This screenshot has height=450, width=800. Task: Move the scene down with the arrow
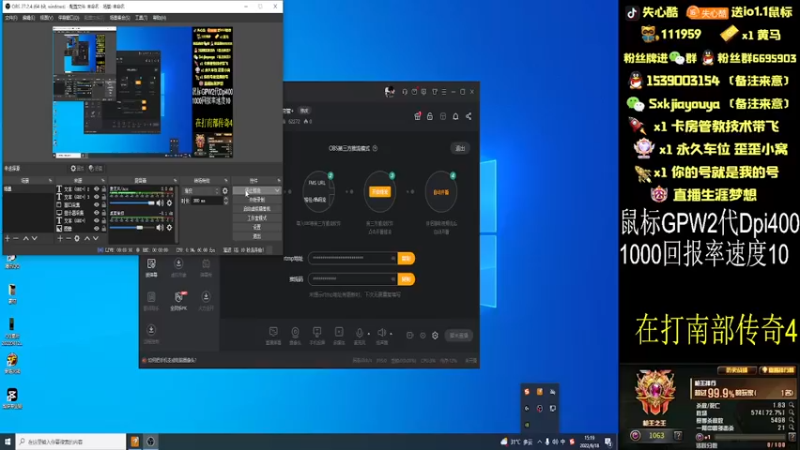click(35, 238)
